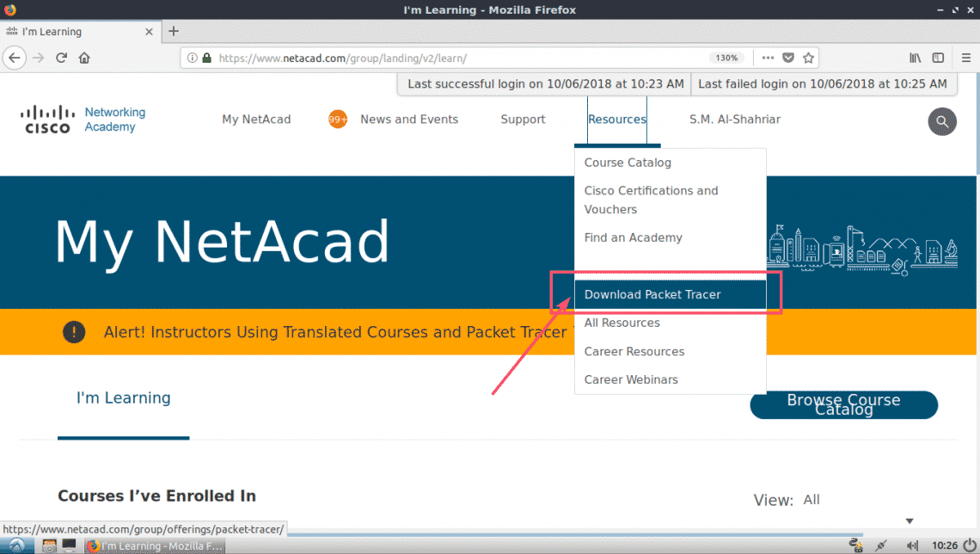Click the volume icon in system tray
The width and height of the screenshot is (980, 554).
tap(913, 546)
